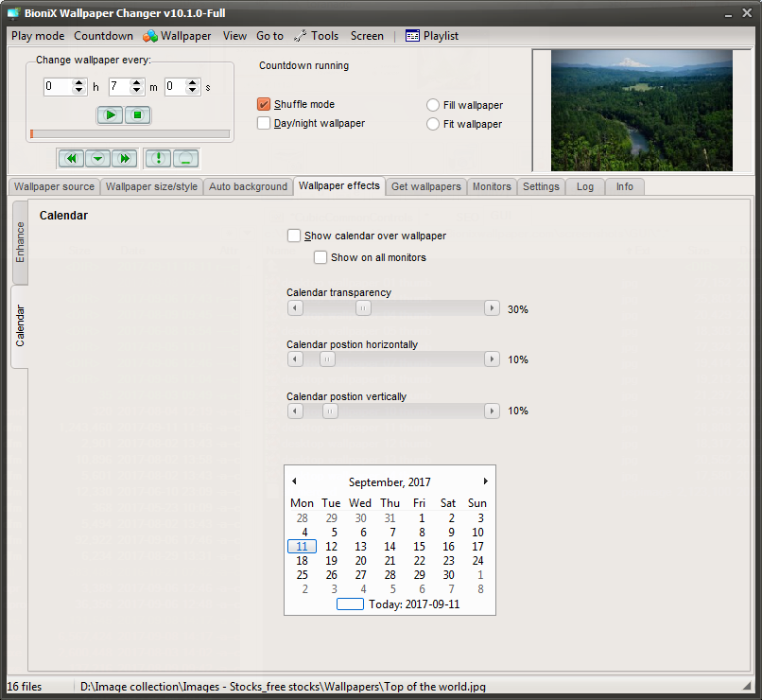Increase seconds spinner up arrow

[x=193, y=82]
